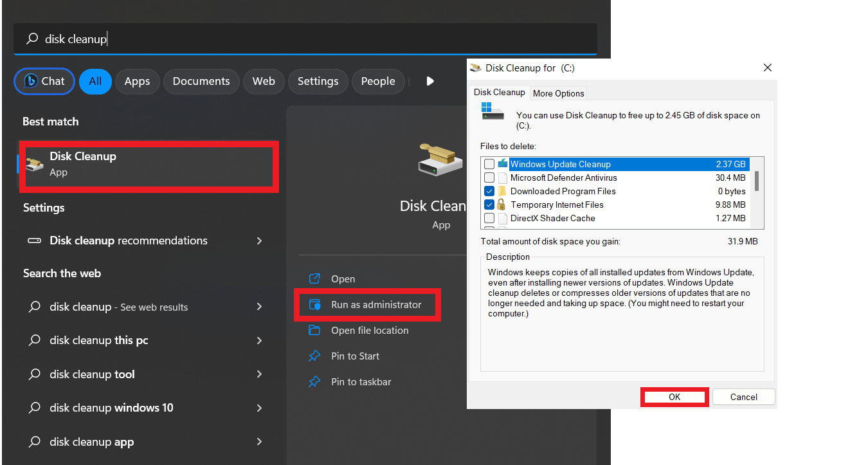Switch to the Web search filter

coord(264,81)
